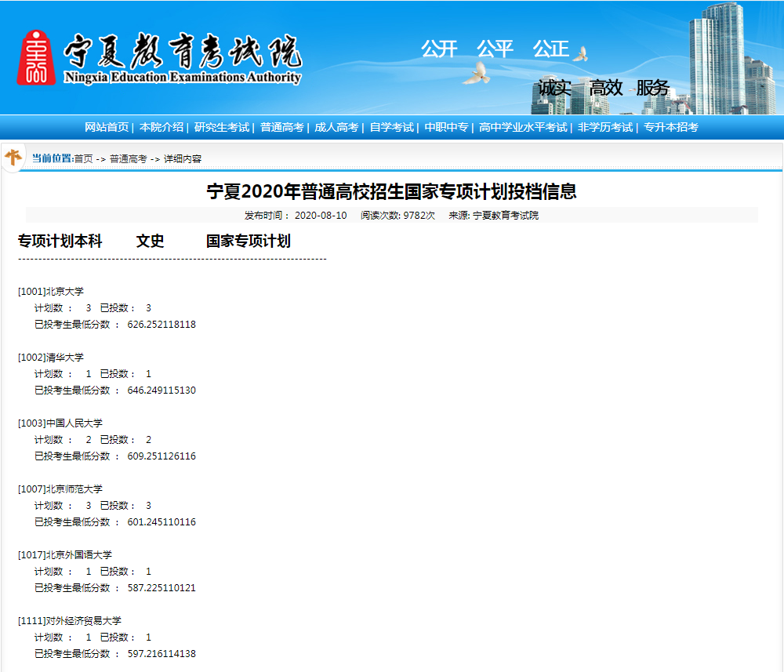The height and width of the screenshot is (672, 784).
Task: Select 非学历考试 in navigation bar
Action: (x=605, y=128)
